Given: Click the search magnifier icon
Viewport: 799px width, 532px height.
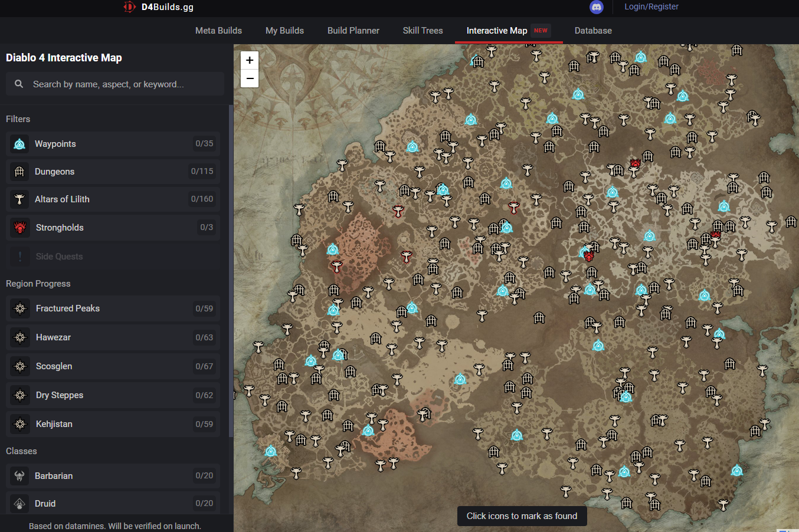Looking at the screenshot, I should point(19,84).
